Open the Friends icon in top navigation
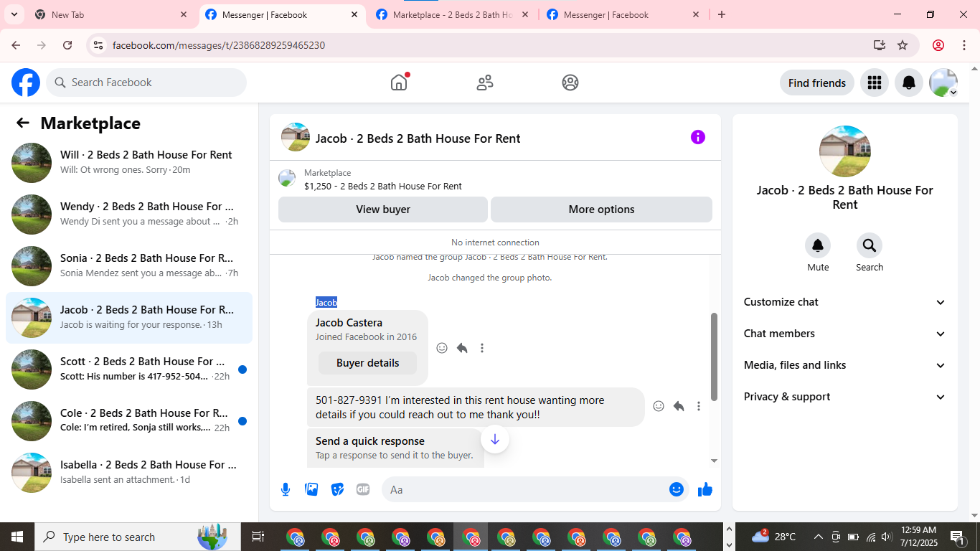This screenshot has width=980, height=551. pos(485,83)
